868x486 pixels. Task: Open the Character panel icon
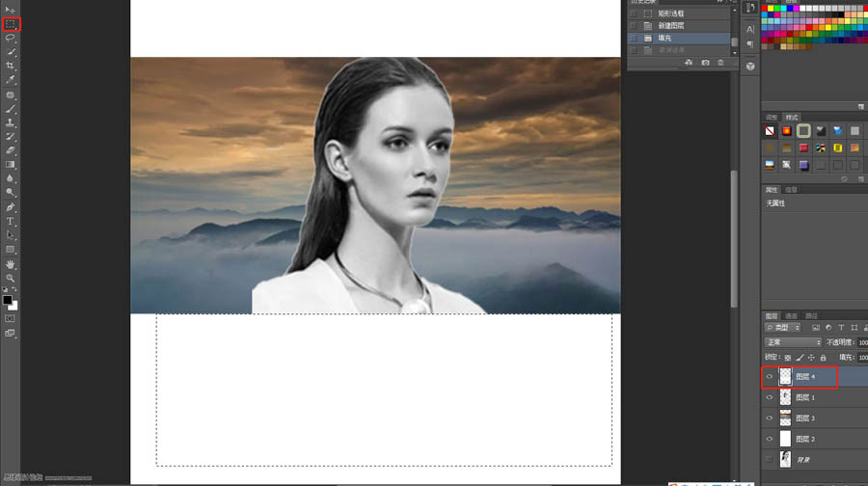point(750,29)
